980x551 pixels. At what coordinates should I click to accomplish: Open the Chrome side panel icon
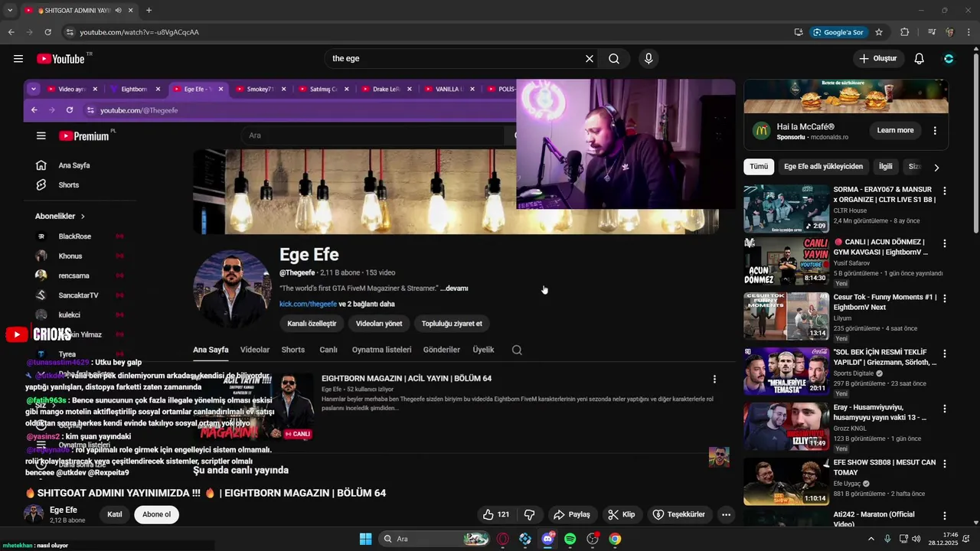pos(931,32)
